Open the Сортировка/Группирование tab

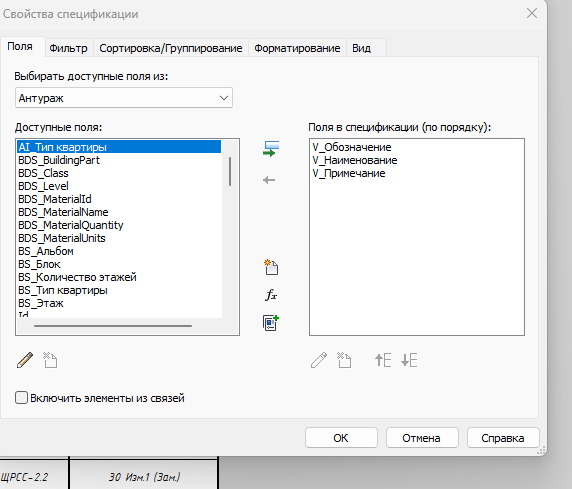point(171,48)
